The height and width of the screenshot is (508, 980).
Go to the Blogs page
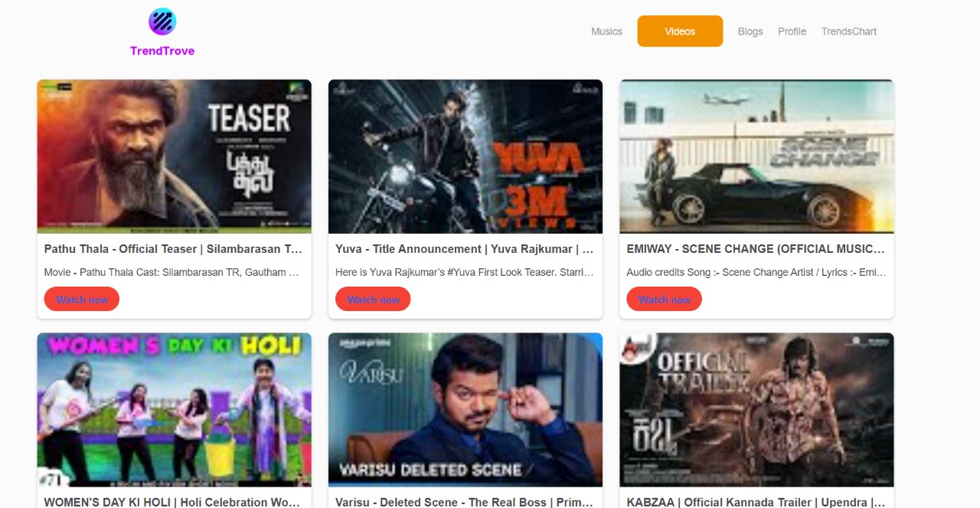750,31
